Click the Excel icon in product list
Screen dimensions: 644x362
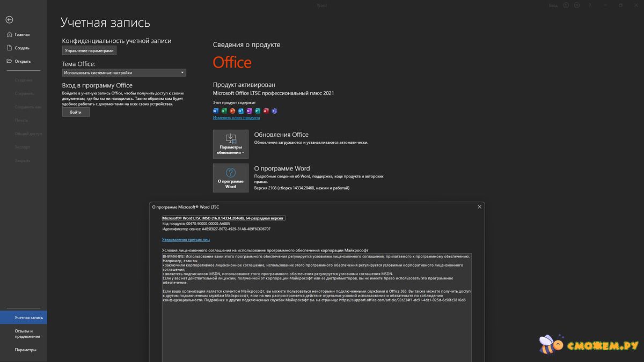click(224, 111)
